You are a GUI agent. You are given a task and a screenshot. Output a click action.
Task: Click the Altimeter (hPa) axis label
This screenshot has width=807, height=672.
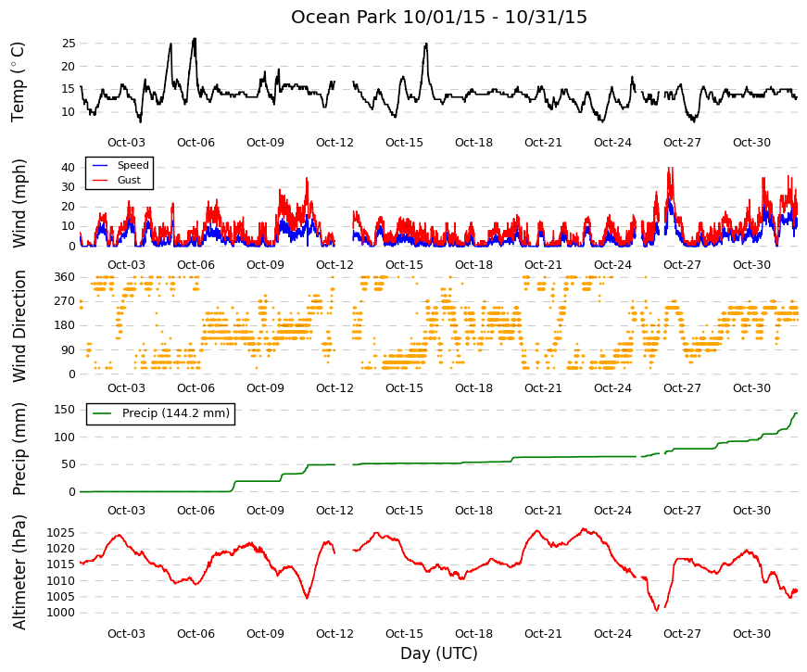click(19, 572)
